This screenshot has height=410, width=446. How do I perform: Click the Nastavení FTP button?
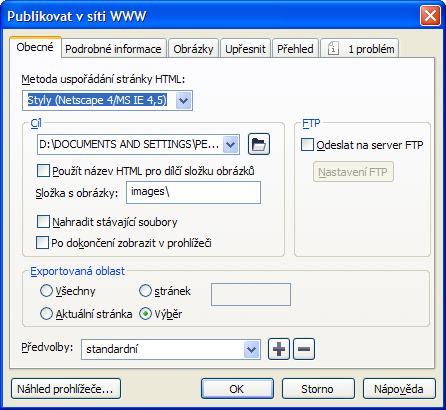[x=353, y=172]
